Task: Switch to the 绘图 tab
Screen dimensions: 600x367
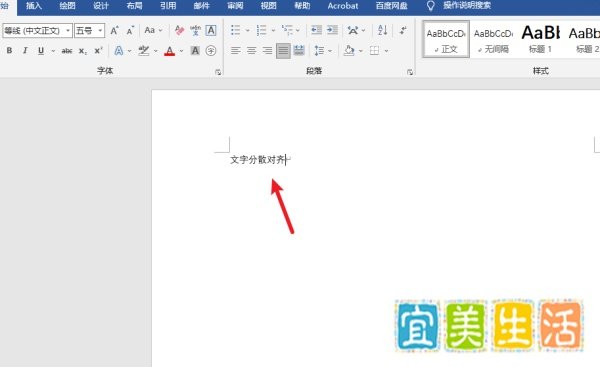Action: point(67,6)
